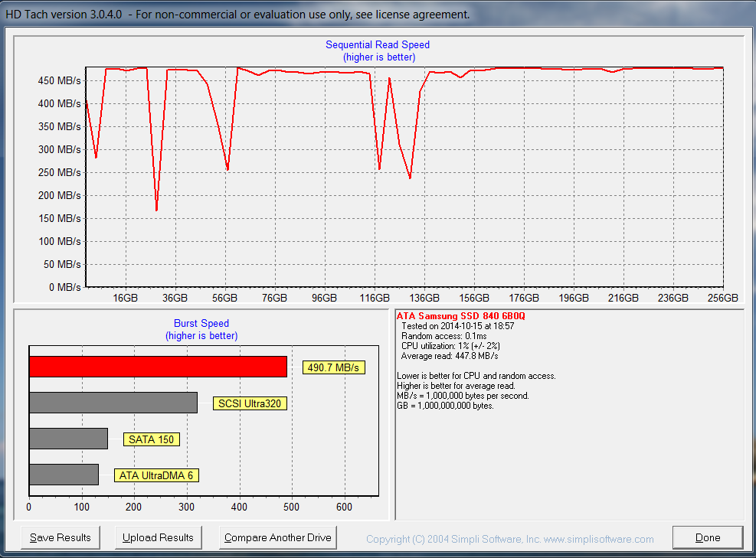Click the gray ATA UltraDMA 6 bar
The image size is (756, 558).
tap(64, 474)
